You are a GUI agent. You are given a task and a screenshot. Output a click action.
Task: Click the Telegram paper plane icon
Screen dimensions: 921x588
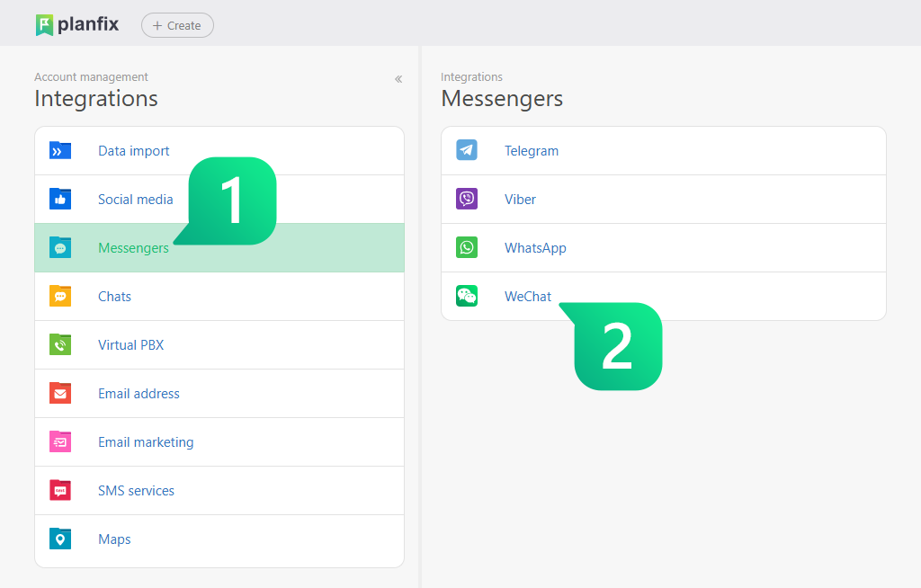click(x=467, y=150)
